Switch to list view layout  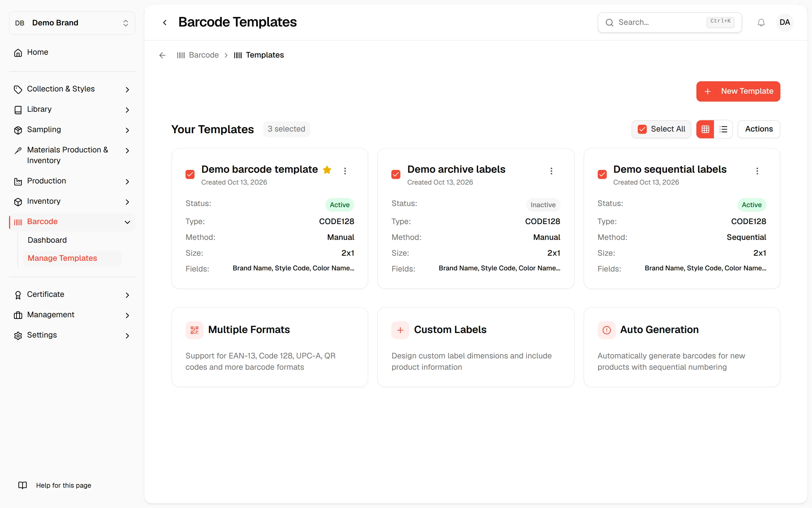pyautogui.click(x=723, y=129)
